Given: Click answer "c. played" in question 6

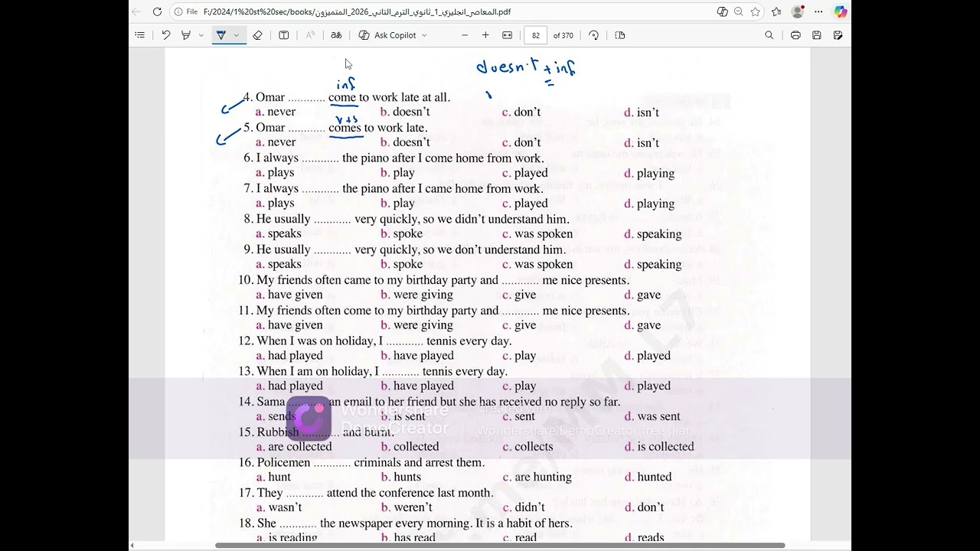Looking at the screenshot, I should pyautogui.click(x=525, y=173).
